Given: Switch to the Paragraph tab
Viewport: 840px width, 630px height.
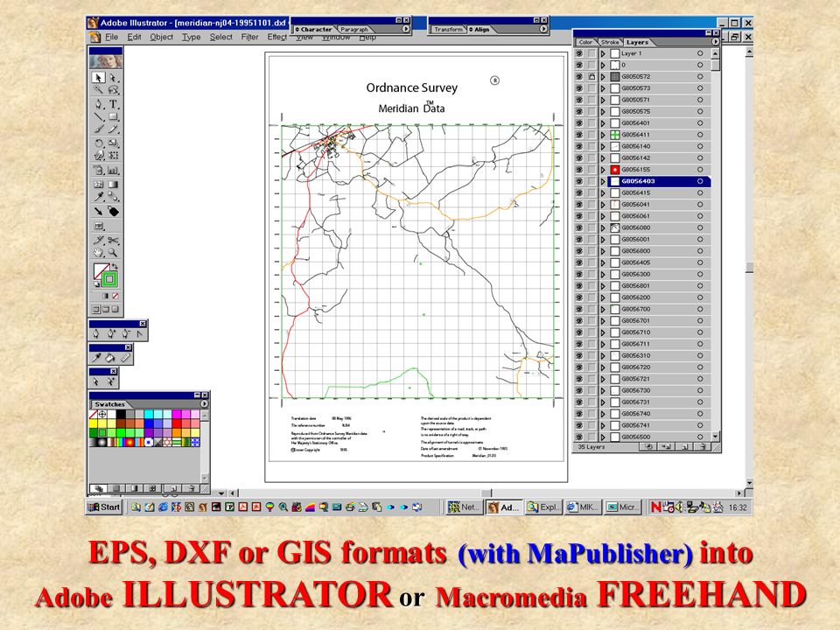Looking at the screenshot, I should (354, 30).
